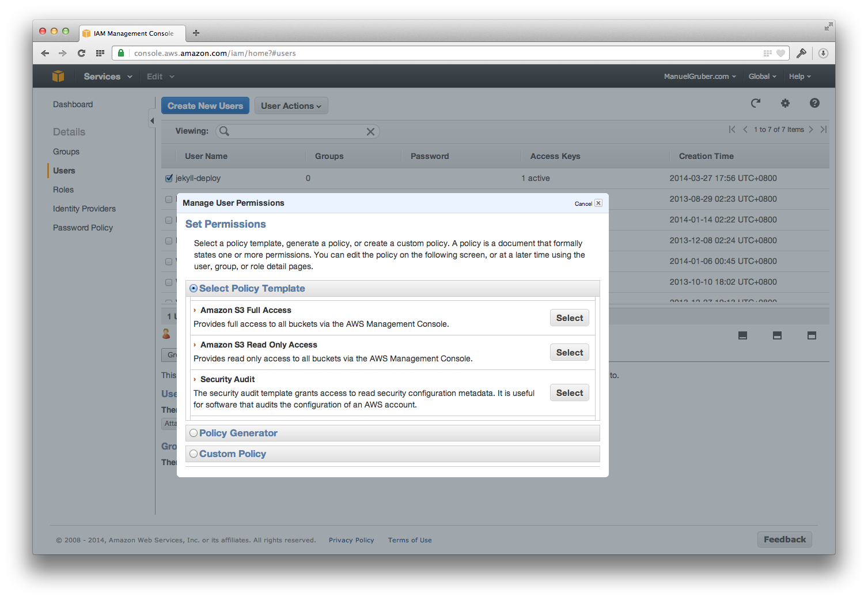
Task: Go back with browser back arrow
Action: point(45,53)
